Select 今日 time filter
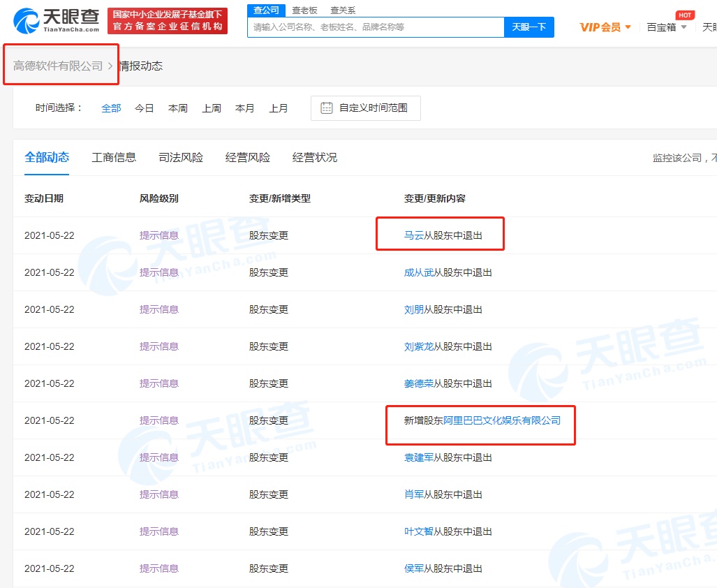Screen dimensions: 717x588 click(x=144, y=108)
